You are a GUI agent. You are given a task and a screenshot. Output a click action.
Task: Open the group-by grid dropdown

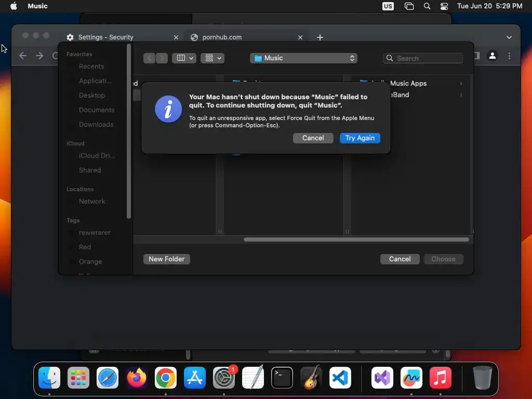[x=212, y=58]
